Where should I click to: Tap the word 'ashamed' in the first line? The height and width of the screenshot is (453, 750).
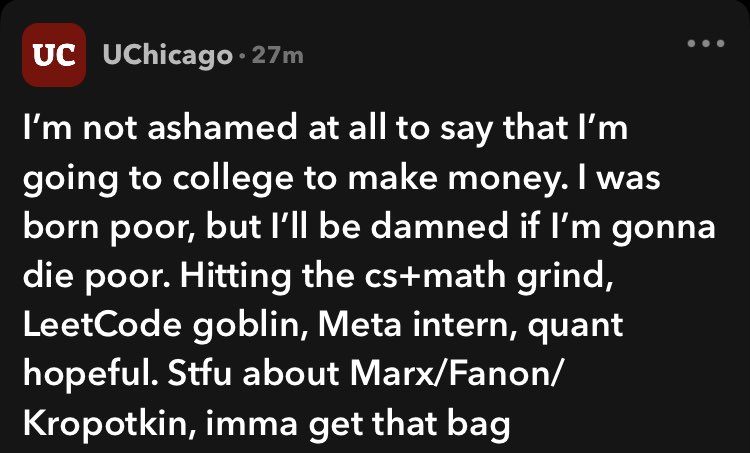click(222, 128)
